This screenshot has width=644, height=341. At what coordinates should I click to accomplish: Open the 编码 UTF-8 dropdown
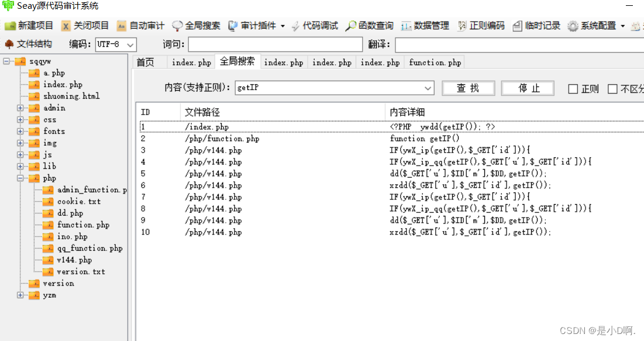pyautogui.click(x=130, y=44)
